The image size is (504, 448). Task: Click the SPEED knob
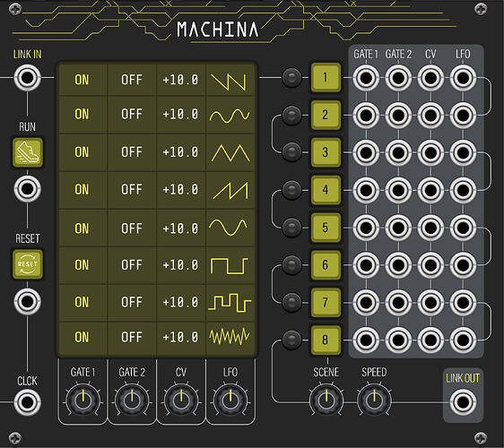[374, 401]
